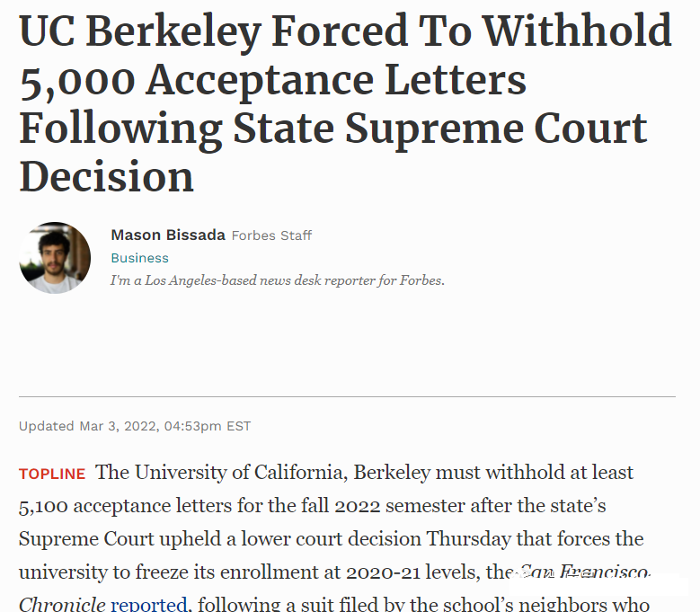
Task: Open the Business category link
Action: coord(139,258)
